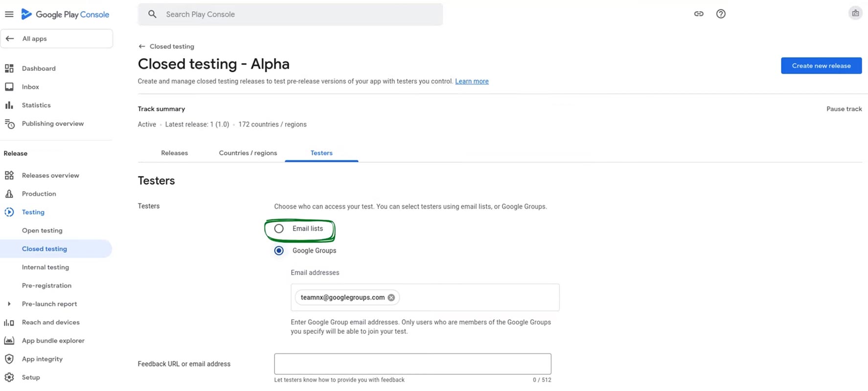Click the Inbox icon
868x391 pixels.
click(9, 87)
